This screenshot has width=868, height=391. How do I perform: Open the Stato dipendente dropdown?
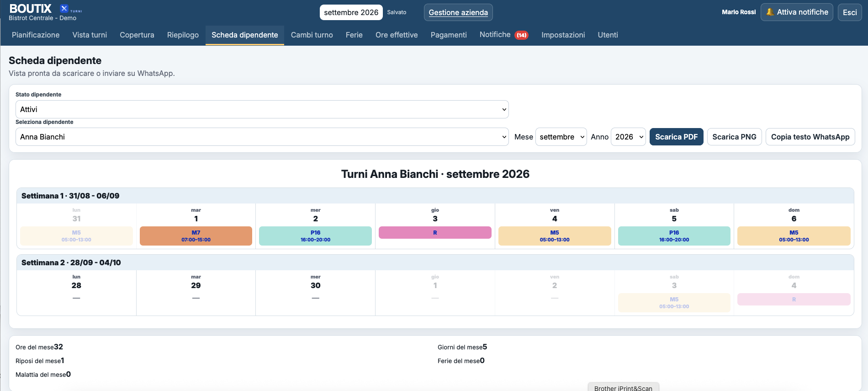(262, 109)
